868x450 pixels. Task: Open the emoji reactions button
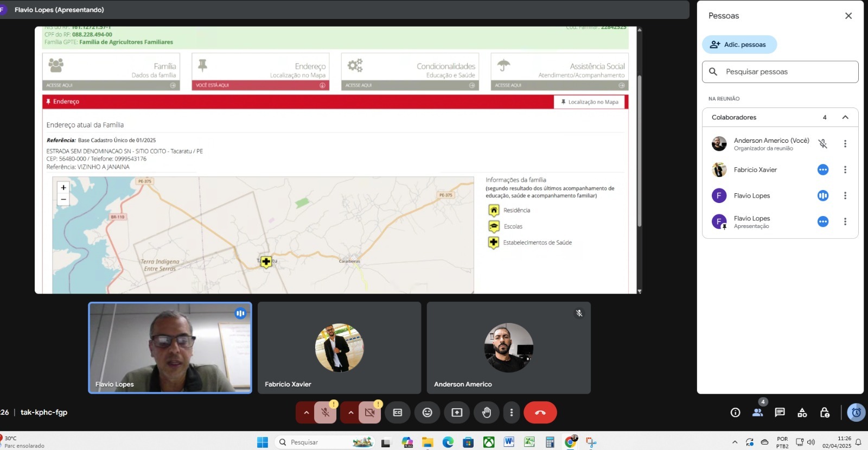[427, 413]
